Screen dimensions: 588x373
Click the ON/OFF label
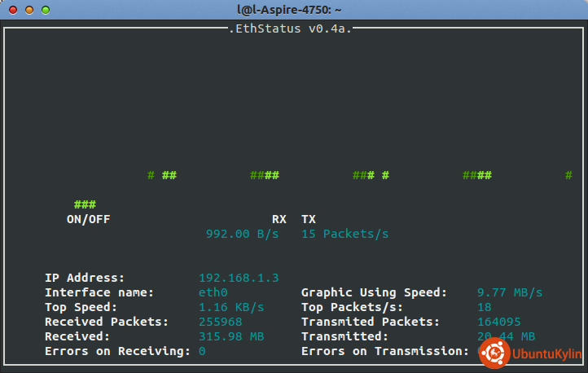point(88,219)
